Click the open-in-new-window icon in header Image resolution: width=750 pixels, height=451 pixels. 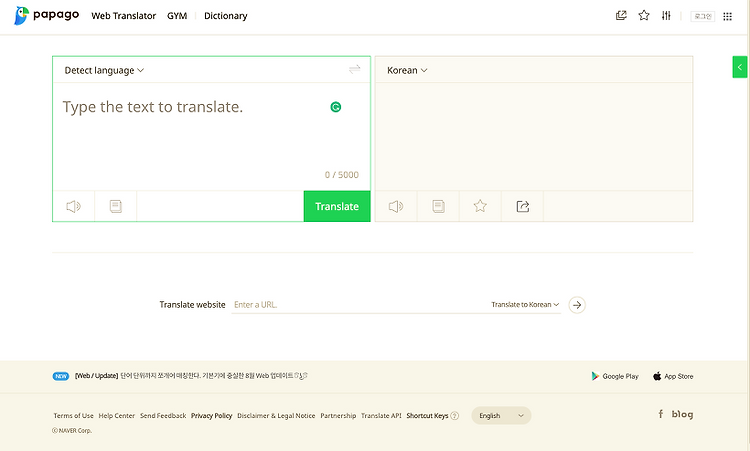(x=621, y=16)
